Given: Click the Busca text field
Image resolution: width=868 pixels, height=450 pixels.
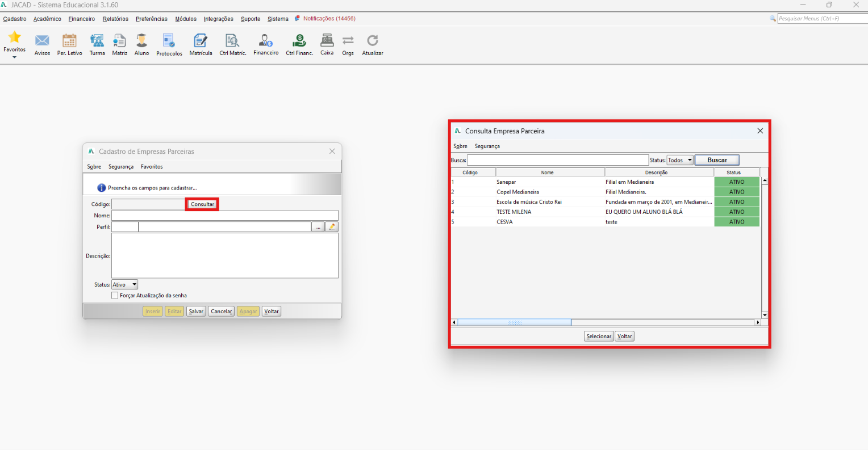Looking at the screenshot, I should point(557,160).
